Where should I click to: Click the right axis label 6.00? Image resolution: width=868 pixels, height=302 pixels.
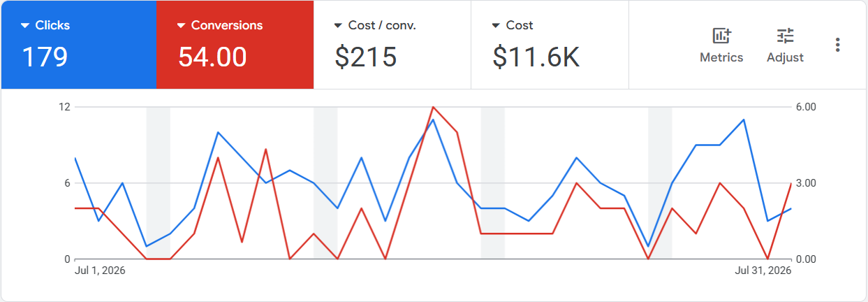pos(806,107)
